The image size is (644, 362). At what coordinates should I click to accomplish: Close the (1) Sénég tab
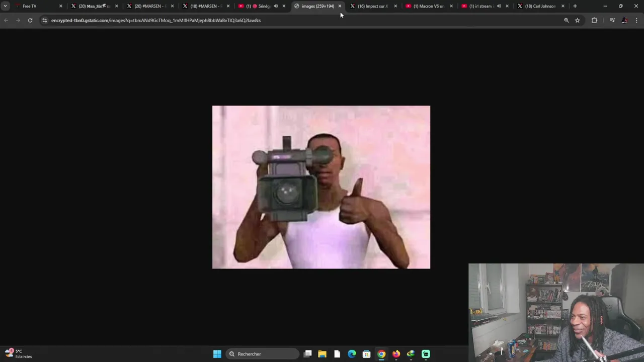tap(284, 6)
